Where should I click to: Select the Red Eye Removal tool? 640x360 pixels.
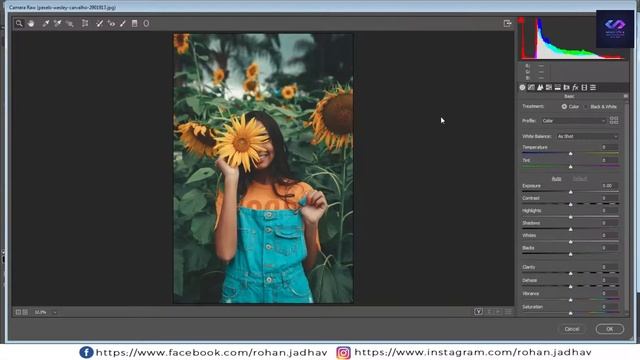111,24
